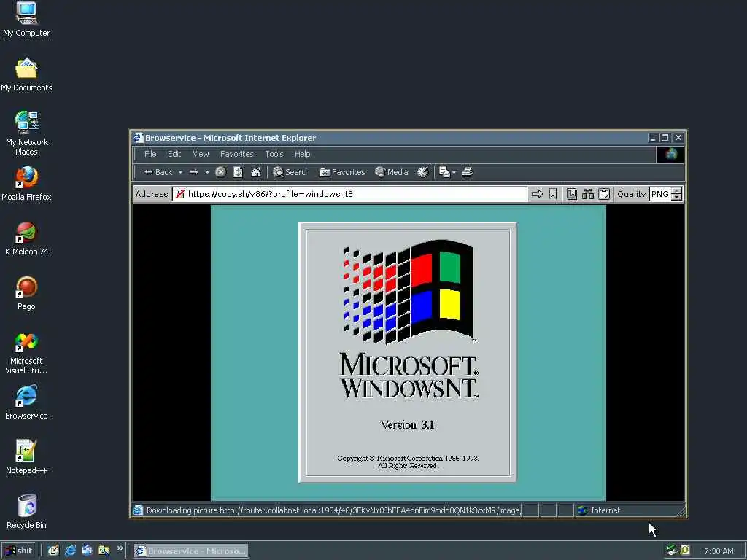
Task: Click the bookmark icon beside the Go arrow
Action: (553, 194)
